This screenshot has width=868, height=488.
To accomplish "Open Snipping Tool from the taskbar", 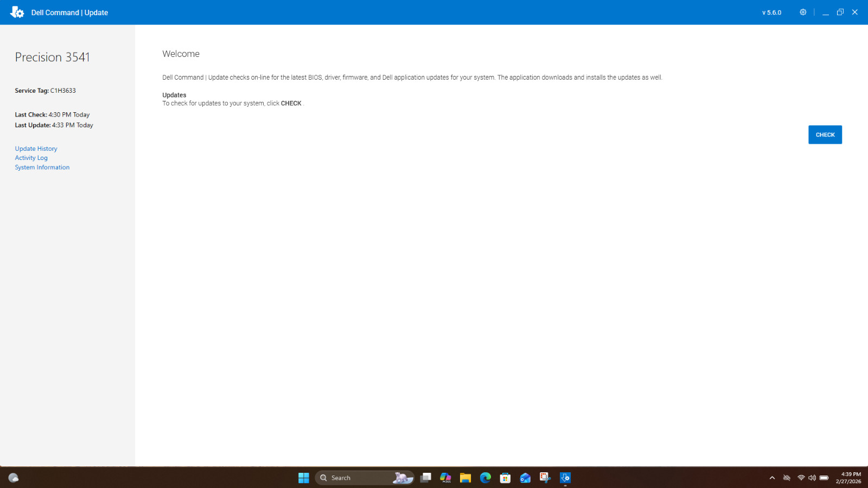I will tap(545, 478).
